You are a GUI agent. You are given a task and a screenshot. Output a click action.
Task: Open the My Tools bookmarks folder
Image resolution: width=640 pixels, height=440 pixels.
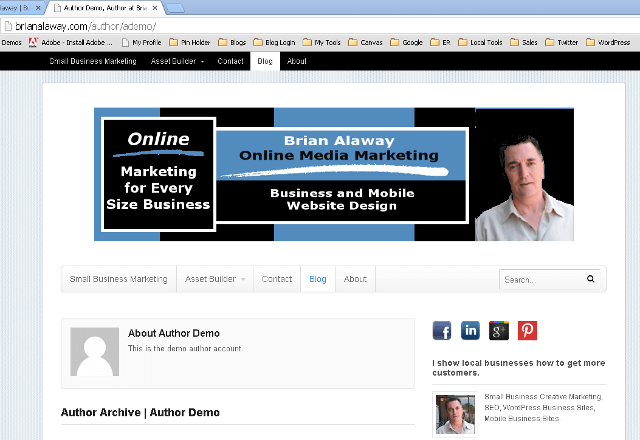pos(321,42)
